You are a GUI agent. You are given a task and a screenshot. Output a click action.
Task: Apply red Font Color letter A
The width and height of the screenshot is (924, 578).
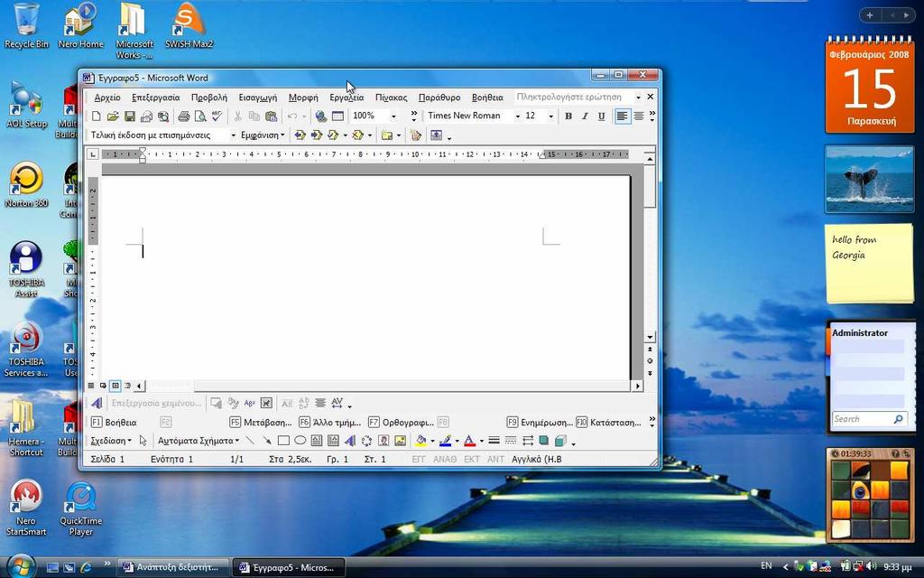(x=469, y=441)
